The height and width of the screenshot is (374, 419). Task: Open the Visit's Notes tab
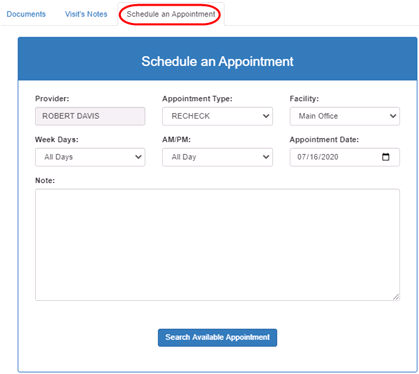pos(86,14)
